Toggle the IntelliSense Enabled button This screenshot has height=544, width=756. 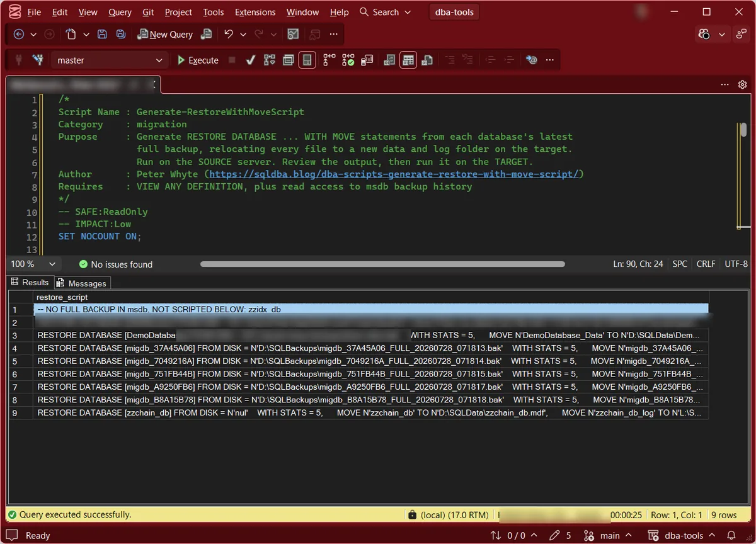click(x=307, y=60)
